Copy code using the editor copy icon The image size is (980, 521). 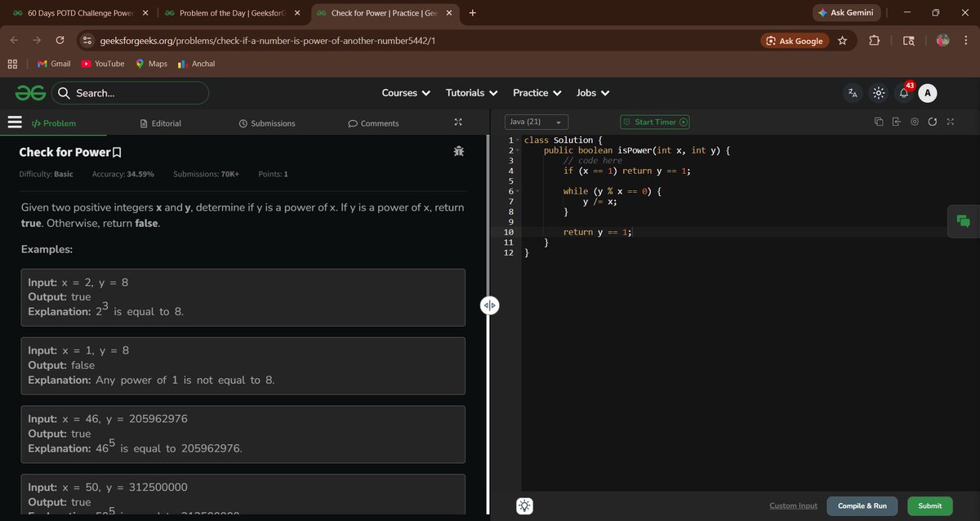coord(879,122)
